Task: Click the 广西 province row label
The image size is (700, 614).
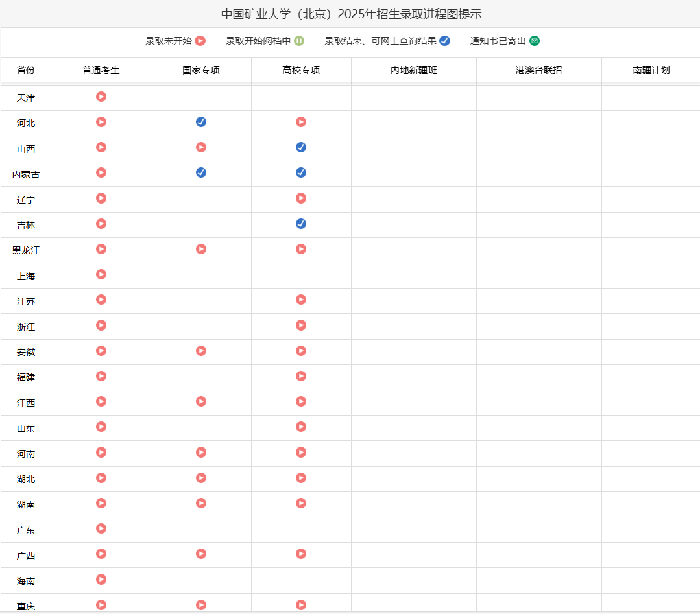Action: 26,556
